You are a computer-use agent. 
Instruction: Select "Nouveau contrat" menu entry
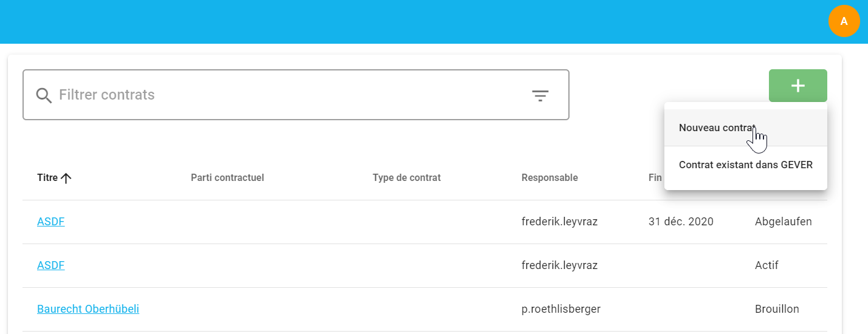pyautogui.click(x=717, y=128)
